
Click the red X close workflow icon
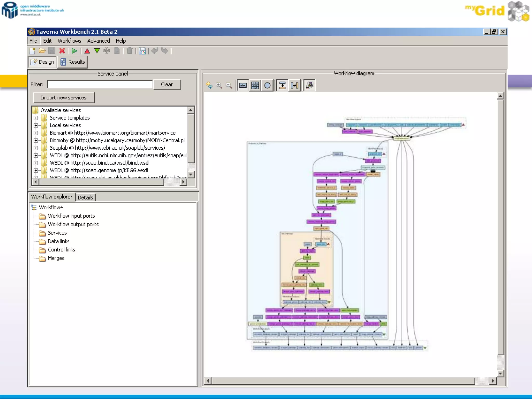pos(62,51)
